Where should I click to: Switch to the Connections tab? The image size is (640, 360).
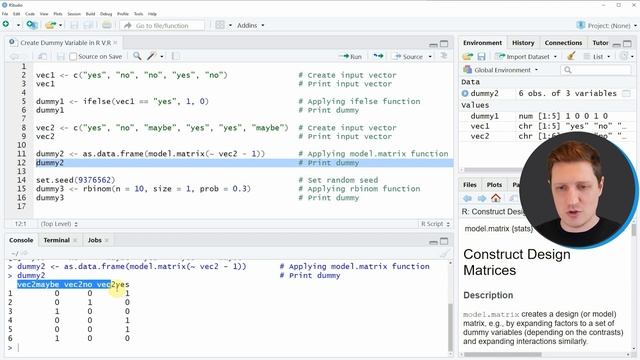coord(563,42)
